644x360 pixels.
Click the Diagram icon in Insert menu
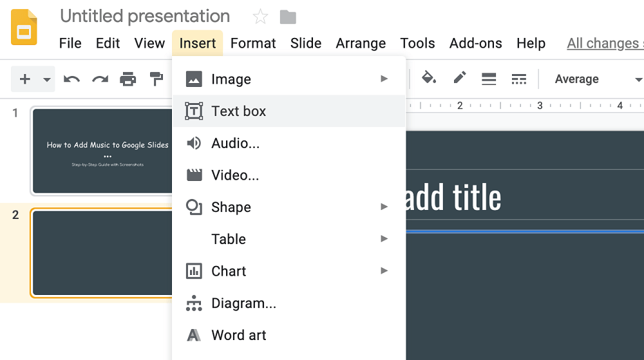(x=194, y=303)
